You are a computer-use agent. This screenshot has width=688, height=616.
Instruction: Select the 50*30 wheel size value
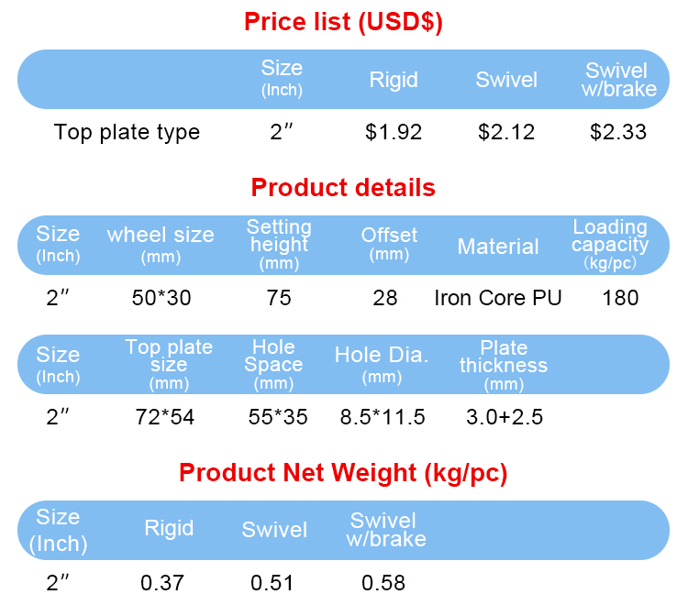coord(161,298)
